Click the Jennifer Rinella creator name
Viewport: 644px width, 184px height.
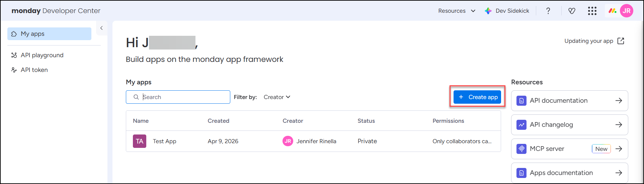click(316, 141)
